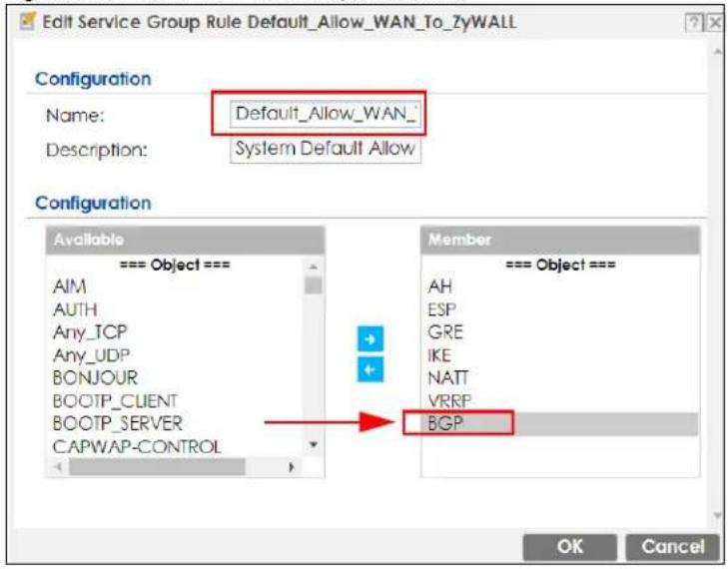Select AIM in Available list

point(70,286)
